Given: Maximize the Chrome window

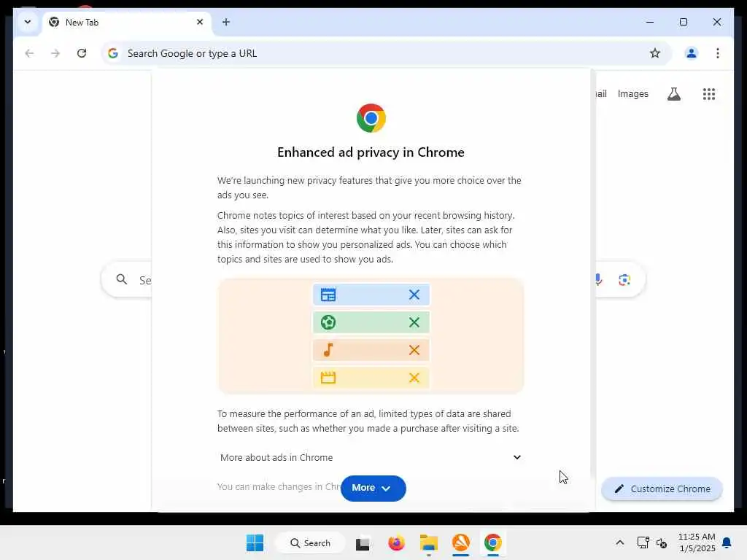Looking at the screenshot, I should click(683, 22).
